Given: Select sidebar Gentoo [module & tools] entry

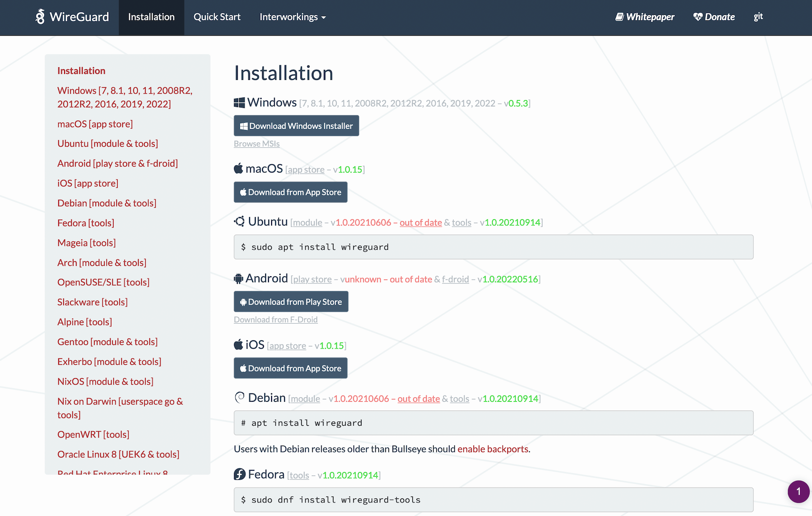Looking at the screenshot, I should point(107,342).
